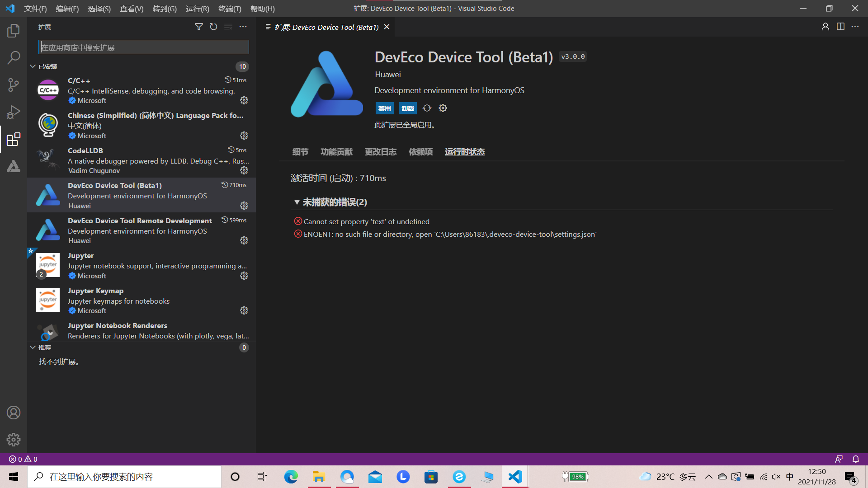Open manage gear for Jupyter Keymap
Viewport: 868px width, 488px height.
click(244, 310)
